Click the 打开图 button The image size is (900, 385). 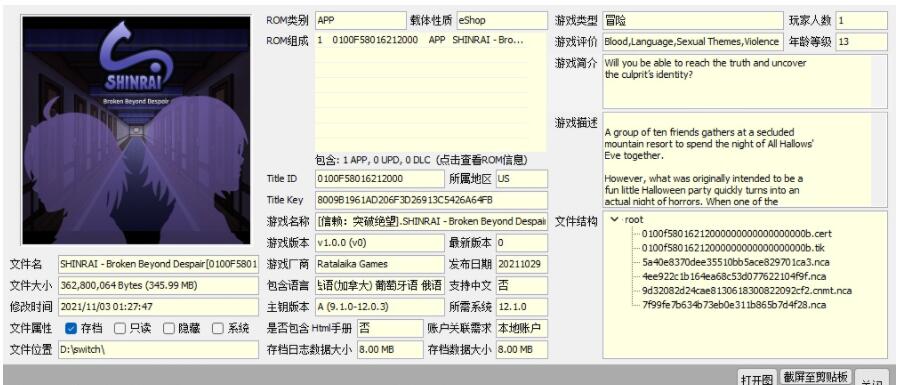(x=757, y=378)
